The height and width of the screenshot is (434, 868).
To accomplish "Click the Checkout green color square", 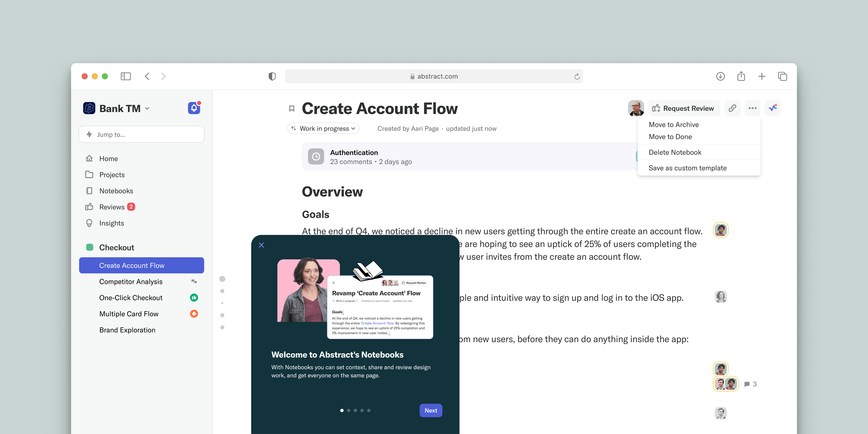I will pyautogui.click(x=89, y=247).
